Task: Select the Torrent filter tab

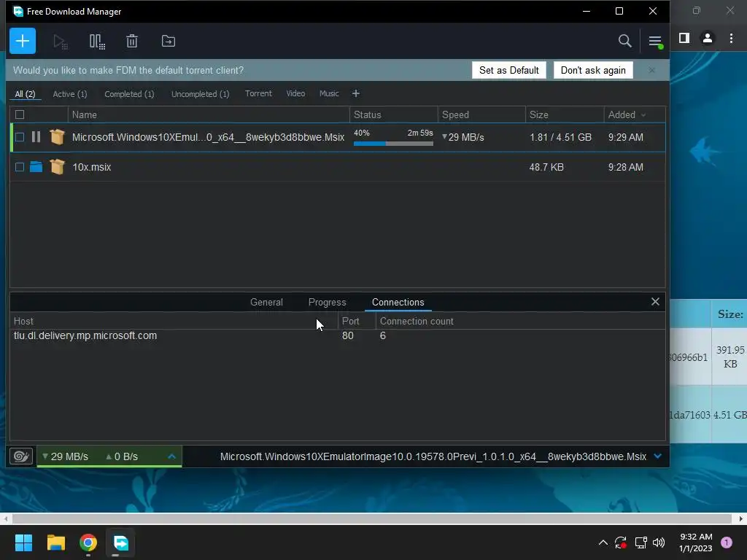Action: (x=258, y=93)
